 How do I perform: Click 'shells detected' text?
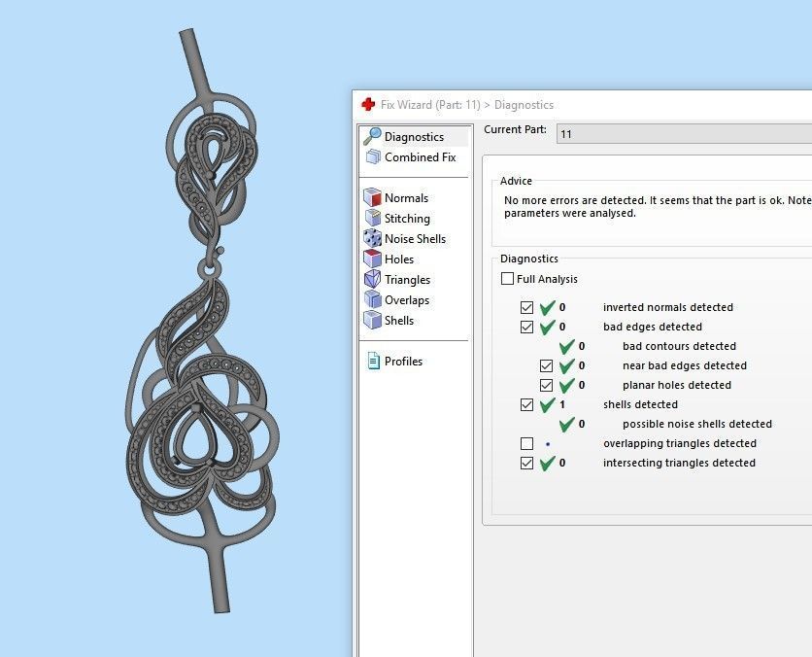pos(640,404)
